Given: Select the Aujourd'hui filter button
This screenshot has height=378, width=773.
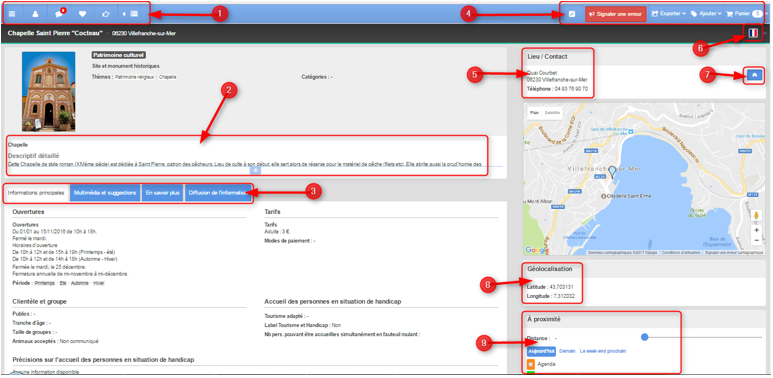Looking at the screenshot, I should click(x=541, y=351).
